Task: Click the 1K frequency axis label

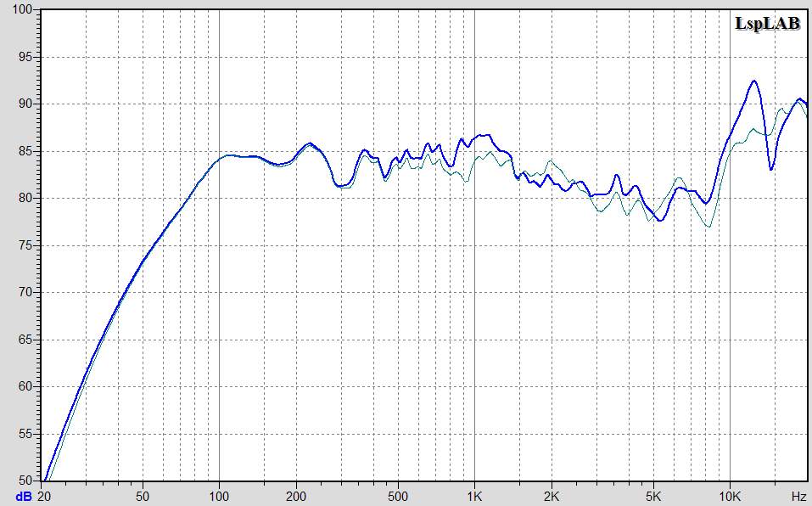Action: tap(474, 497)
